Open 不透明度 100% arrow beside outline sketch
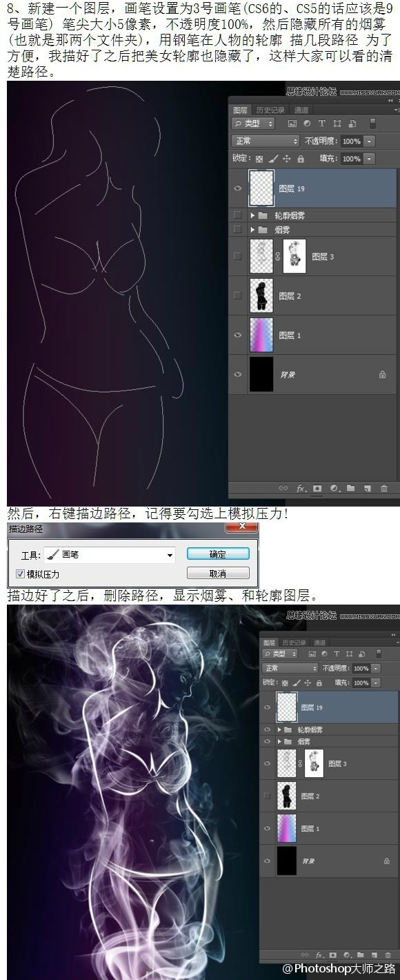Image resolution: width=400 pixels, height=980 pixels. pos(370,141)
